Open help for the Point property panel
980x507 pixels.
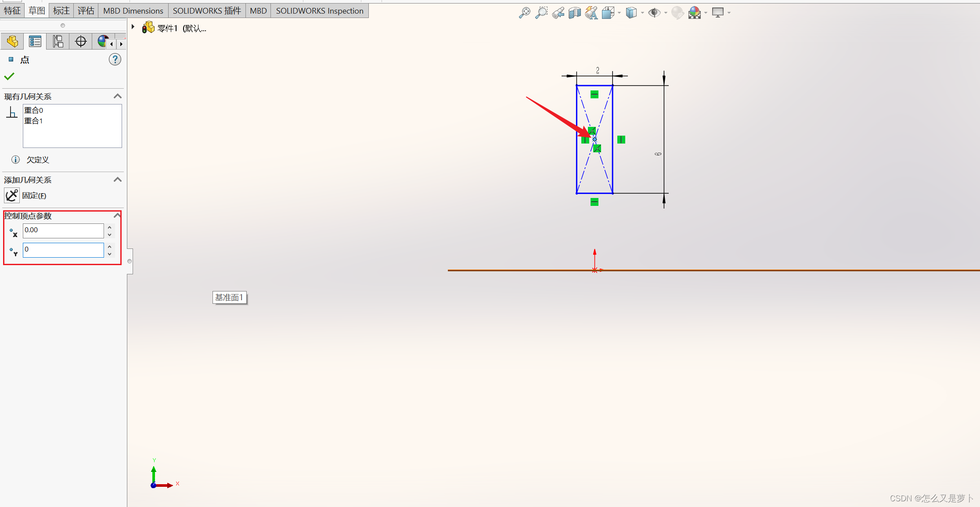tap(115, 59)
